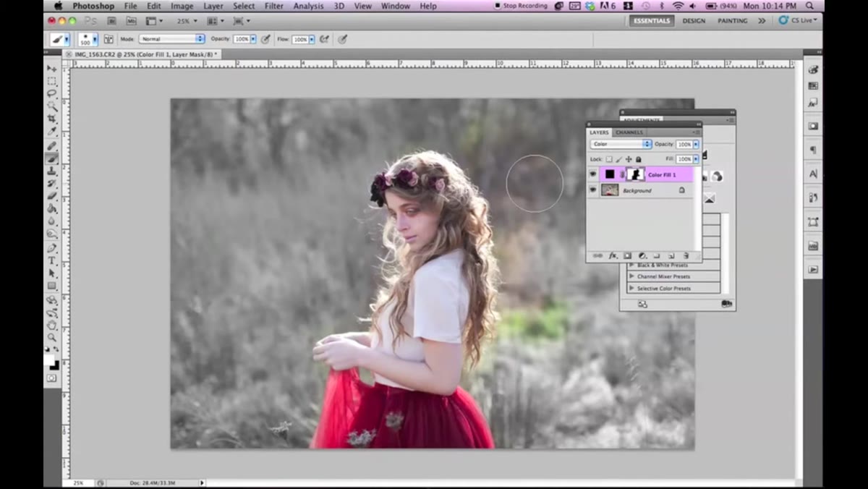Select the Eyedropper tool
This screenshot has height=489, width=868.
(x=52, y=131)
